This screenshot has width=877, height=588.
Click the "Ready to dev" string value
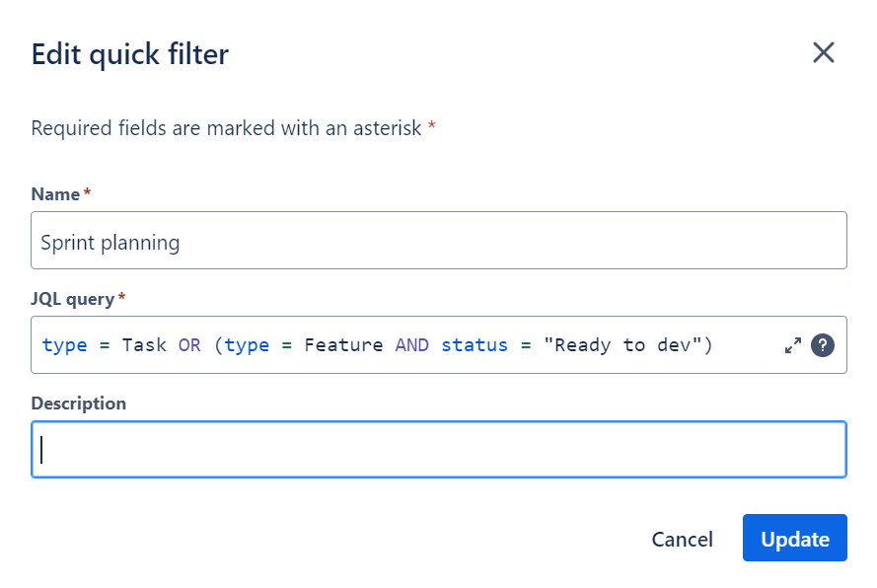click(621, 345)
